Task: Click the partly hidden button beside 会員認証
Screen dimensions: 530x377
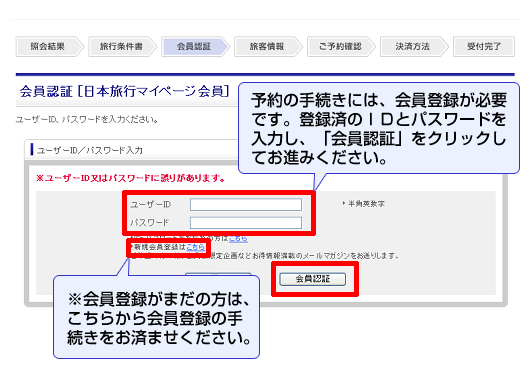Action: tap(218, 274)
